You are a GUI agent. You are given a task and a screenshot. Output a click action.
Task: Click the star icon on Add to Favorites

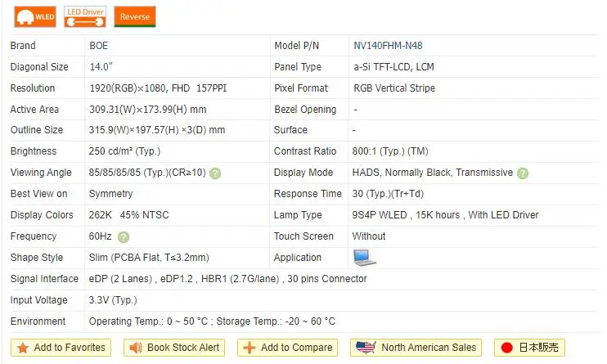point(23,348)
